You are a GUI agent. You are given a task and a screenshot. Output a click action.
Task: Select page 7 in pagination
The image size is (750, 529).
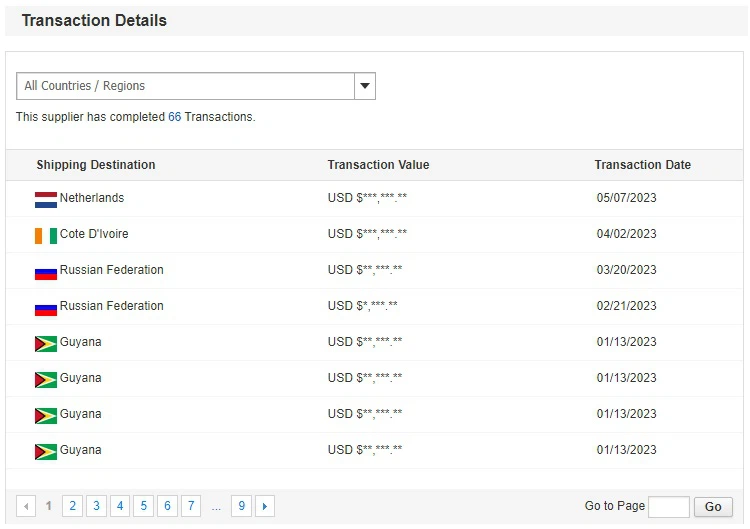pyautogui.click(x=190, y=506)
